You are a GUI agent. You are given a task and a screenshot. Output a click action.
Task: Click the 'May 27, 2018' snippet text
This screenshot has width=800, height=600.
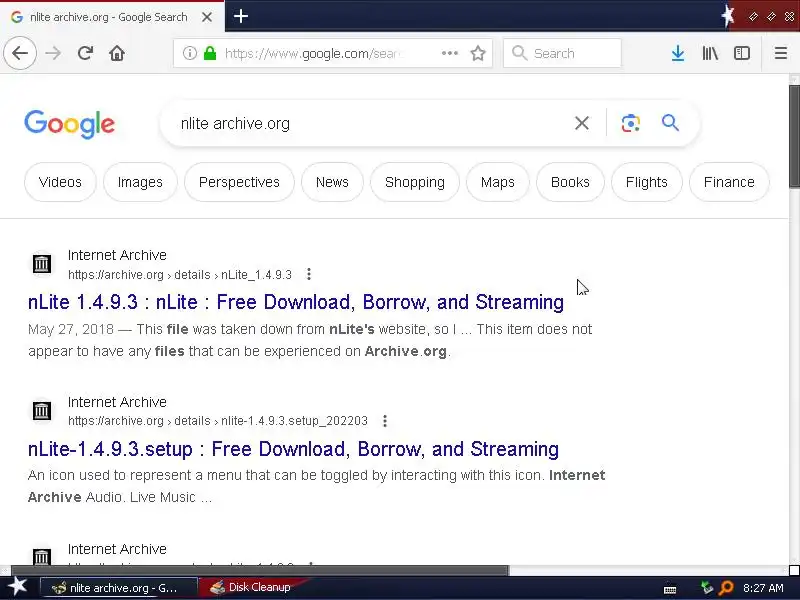click(x=71, y=329)
